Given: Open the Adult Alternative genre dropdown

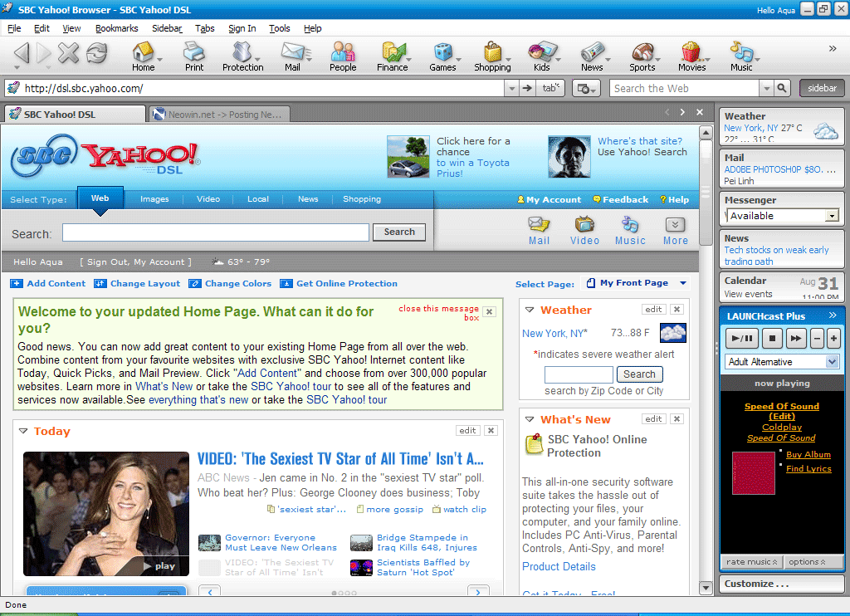Looking at the screenshot, I should coord(831,361).
